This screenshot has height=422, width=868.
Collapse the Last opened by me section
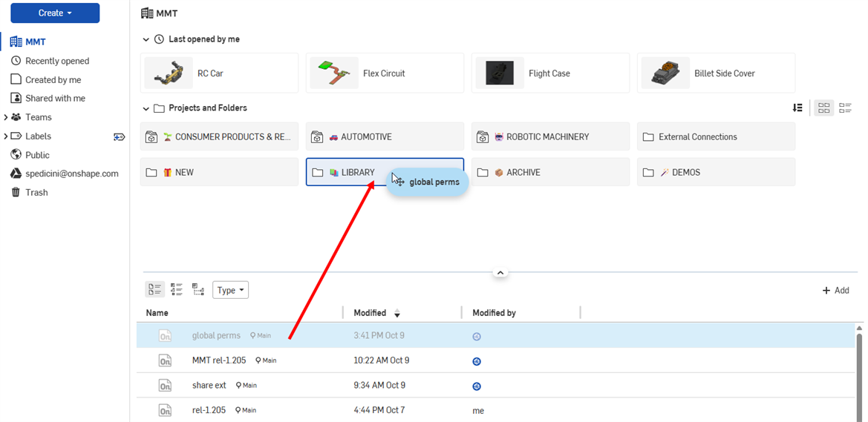pos(145,39)
